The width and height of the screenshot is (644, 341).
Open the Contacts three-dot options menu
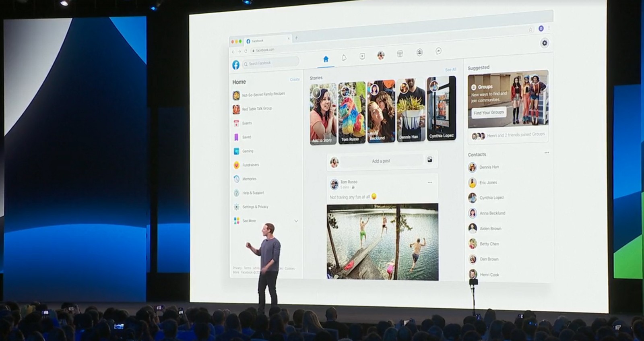point(546,153)
